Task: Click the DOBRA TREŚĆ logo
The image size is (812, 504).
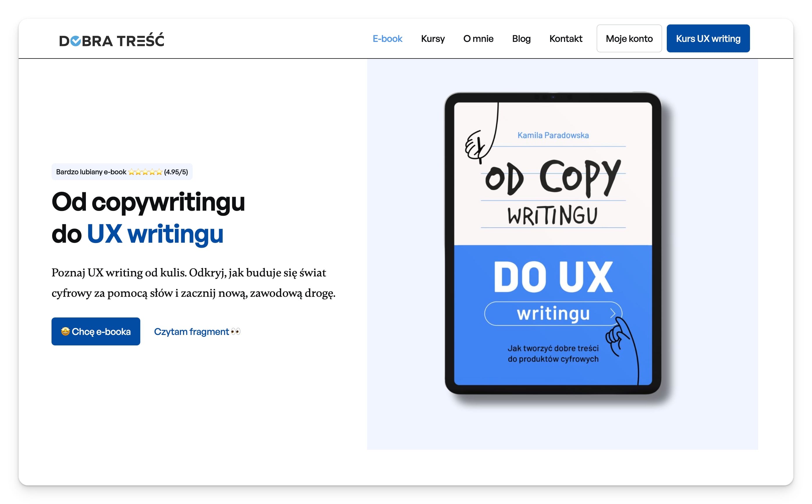Action: coord(112,40)
